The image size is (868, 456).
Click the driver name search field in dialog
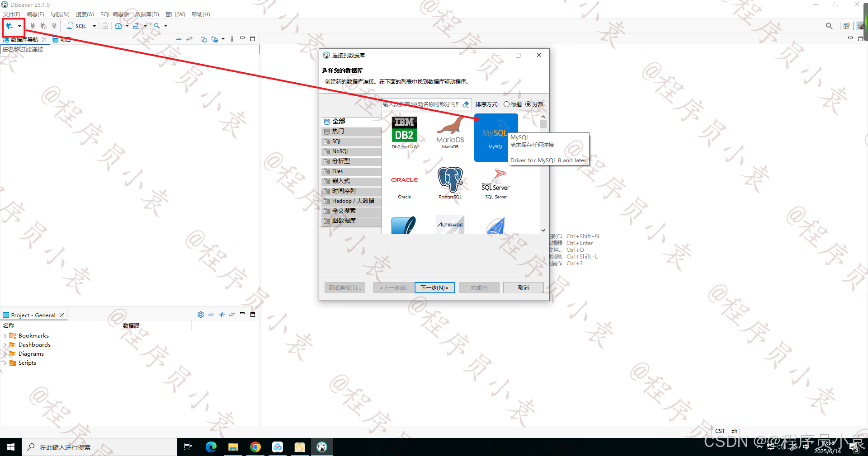coord(420,104)
